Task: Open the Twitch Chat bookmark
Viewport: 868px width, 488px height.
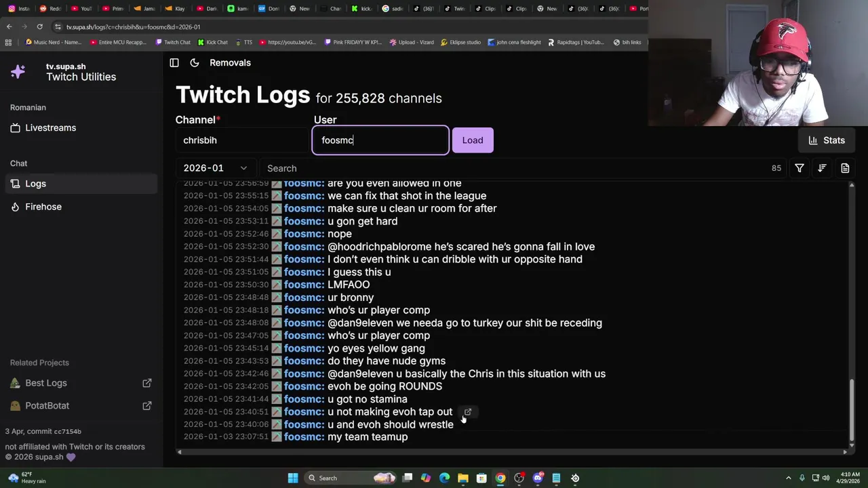Action: click(x=173, y=42)
